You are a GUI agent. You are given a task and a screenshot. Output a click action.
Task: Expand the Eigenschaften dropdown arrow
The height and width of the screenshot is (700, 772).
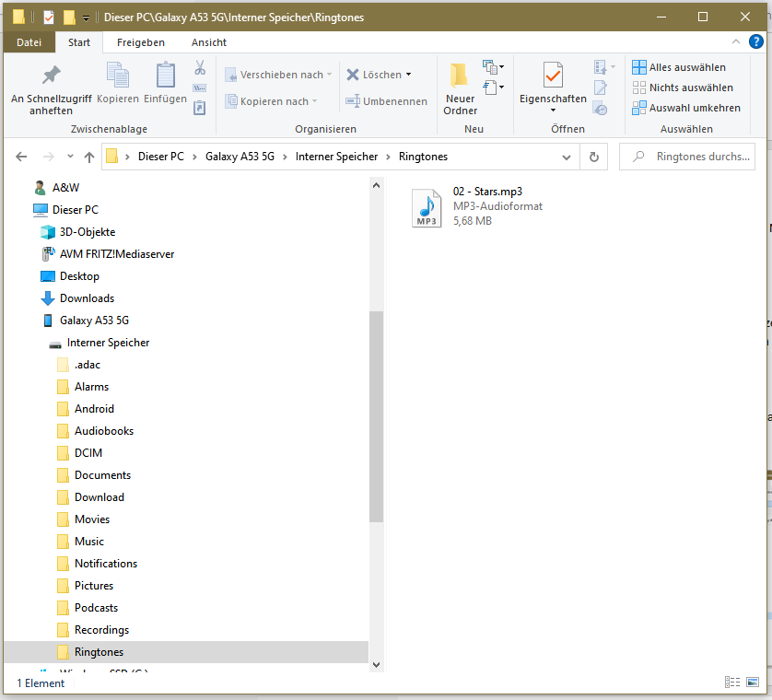click(x=553, y=111)
